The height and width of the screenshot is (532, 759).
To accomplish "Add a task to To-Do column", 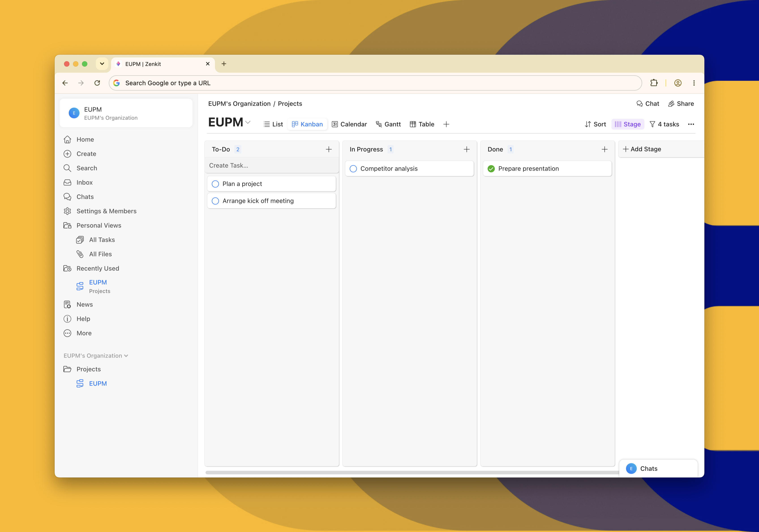I will (329, 149).
